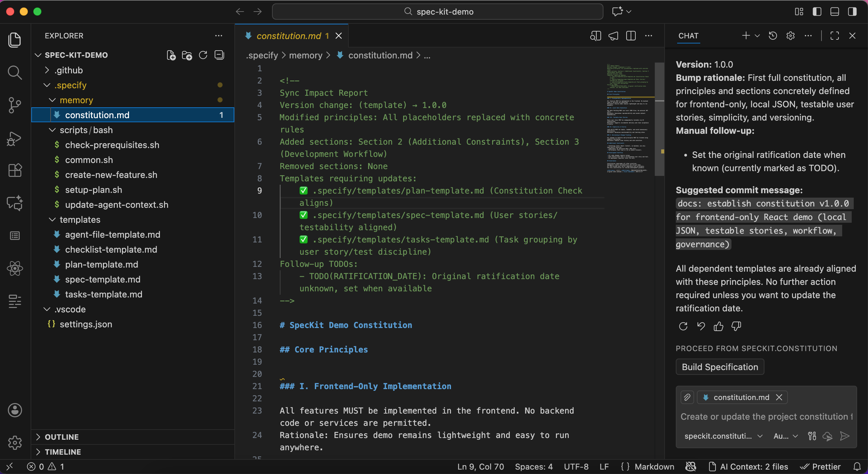868x474 pixels.
Task: Open plan-template.md in file tree
Action: coord(102,265)
